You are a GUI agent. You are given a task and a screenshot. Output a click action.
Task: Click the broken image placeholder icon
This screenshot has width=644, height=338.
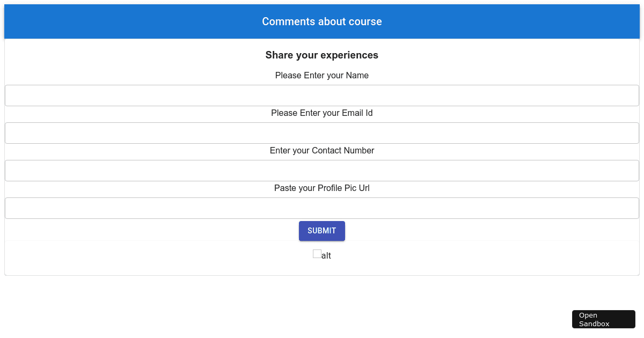point(317,254)
